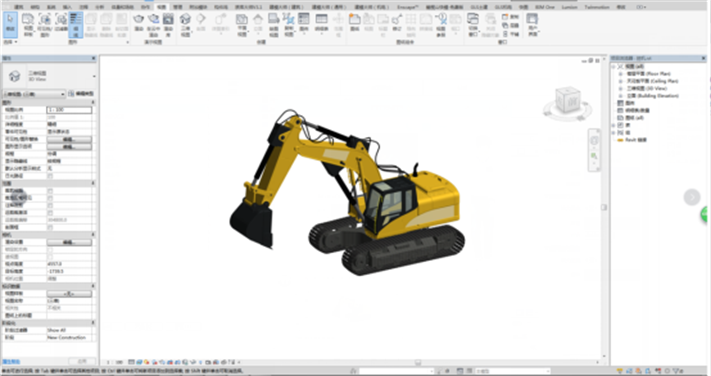Activate the Thin Lines tool

tap(76, 24)
